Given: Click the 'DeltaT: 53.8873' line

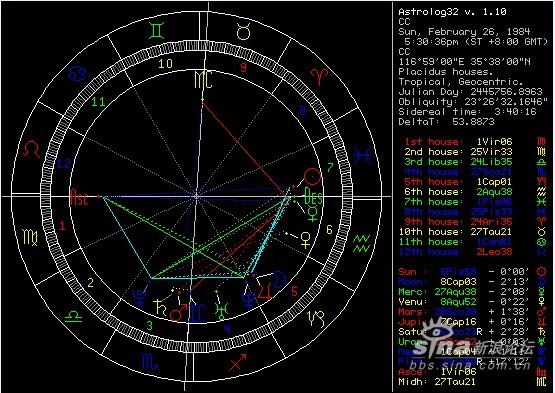Looking at the screenshot, I should coord(446,122).
